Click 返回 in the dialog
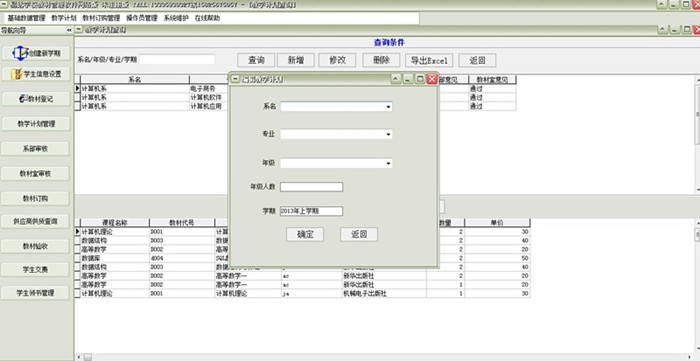The width and height of the screenshot is (700, 361). pyautogui.click(x=359, y=234)
